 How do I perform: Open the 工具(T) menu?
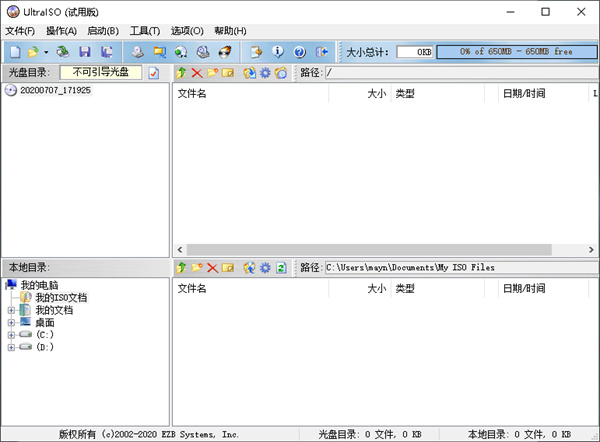pos(145,31)
